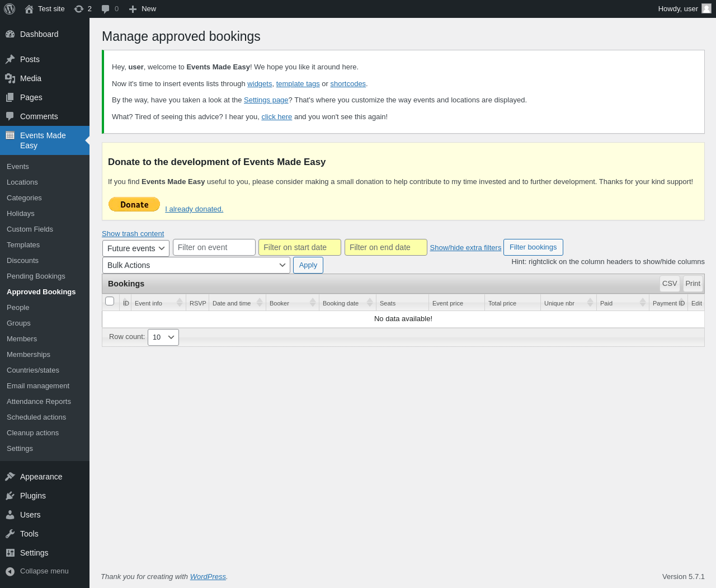Screen dimensions: 716x588
Task: Click the user avatar beside Howdy, user
Action: (x=706, y=8)
